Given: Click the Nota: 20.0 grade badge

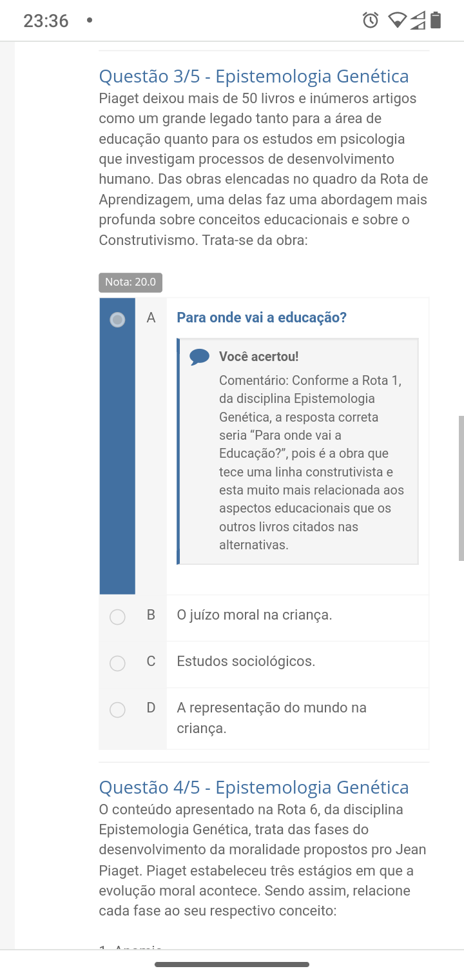Looking at the screenshot, I should [130, 282].
